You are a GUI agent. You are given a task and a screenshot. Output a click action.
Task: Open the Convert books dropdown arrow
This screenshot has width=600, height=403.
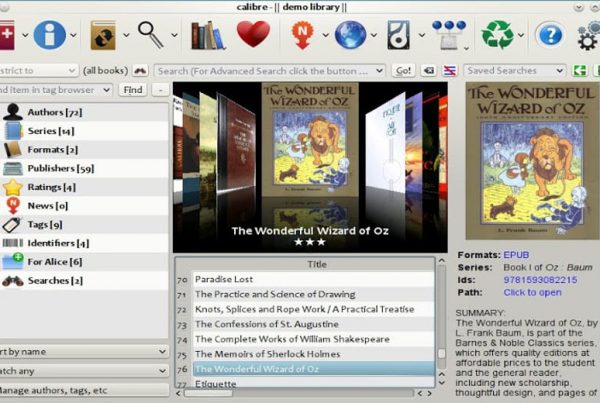[126, 35]
